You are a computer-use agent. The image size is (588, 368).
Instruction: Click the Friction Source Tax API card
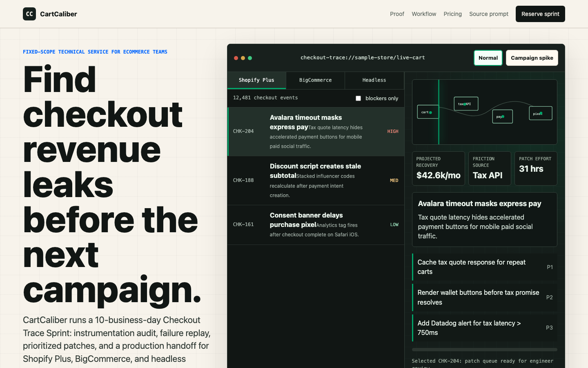click(x=490, y=168)
